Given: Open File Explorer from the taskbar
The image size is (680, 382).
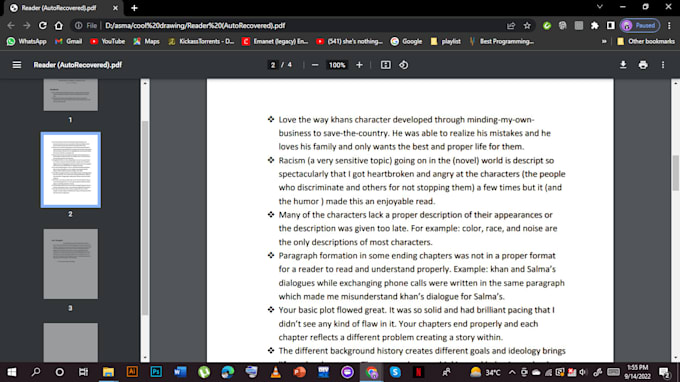Looking at the screenshot, I should [x=108, y=372].
